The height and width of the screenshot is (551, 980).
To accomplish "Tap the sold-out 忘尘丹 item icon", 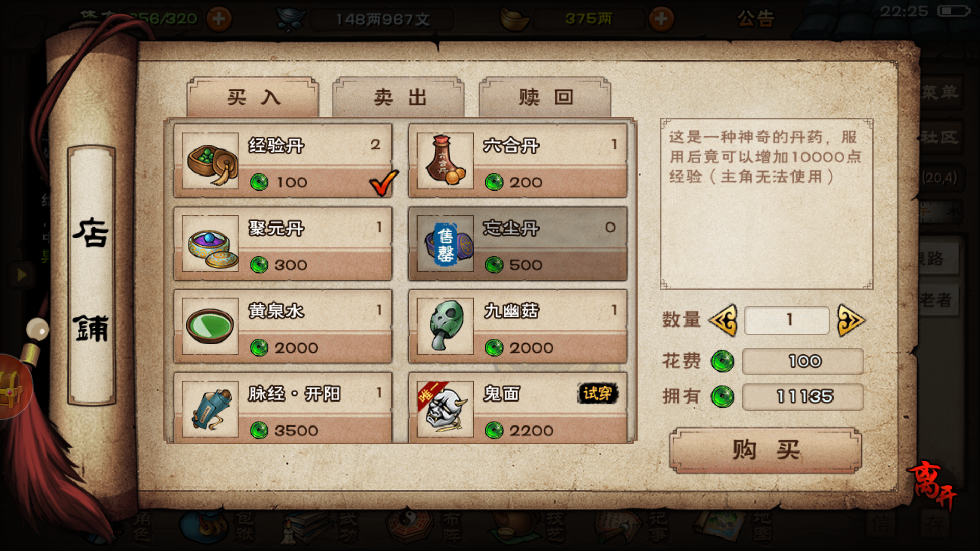I will (x=445, y=244).
